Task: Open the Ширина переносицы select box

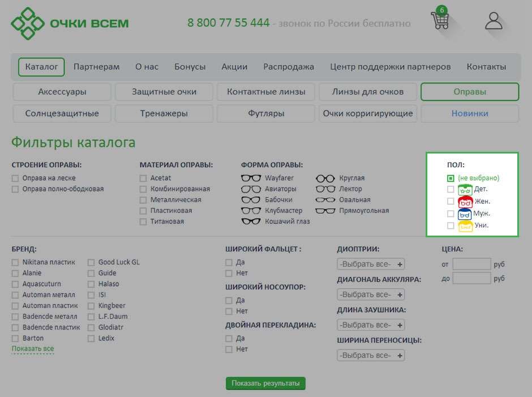Action: 371,356
